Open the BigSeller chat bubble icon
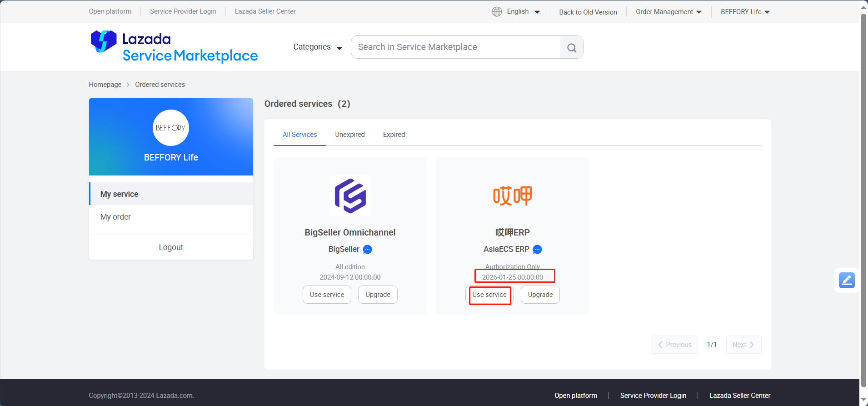This screenshot has width=868, height=406. 368,249
